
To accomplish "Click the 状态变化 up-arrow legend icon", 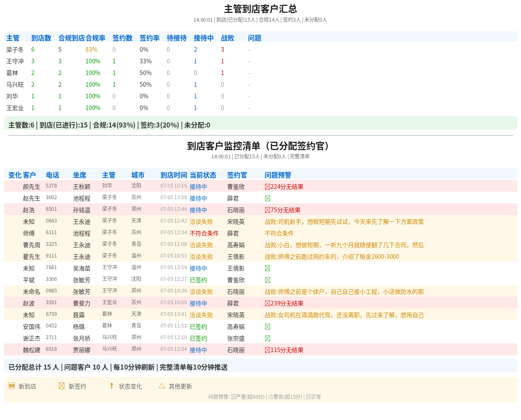I will pyautogui.click(x=112, y=386).
